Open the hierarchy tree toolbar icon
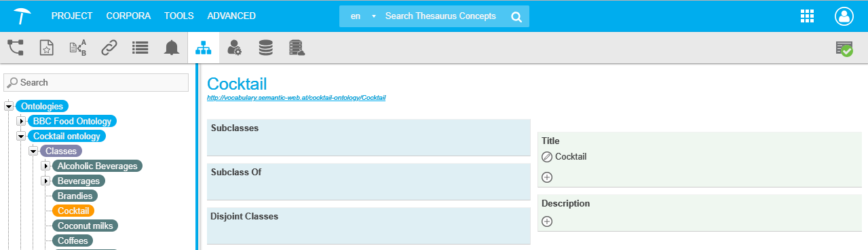This screenshot has height=250, width=868. coord(16,48)
